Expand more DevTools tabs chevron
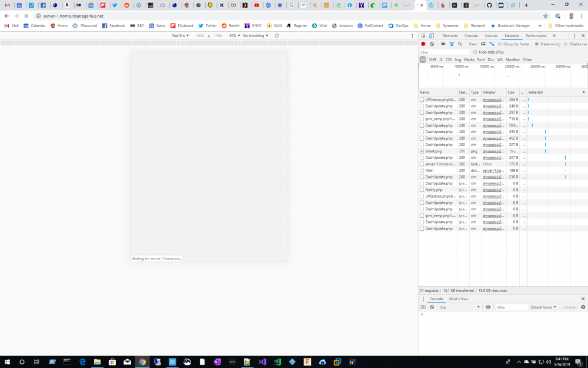 pos(554,36)
